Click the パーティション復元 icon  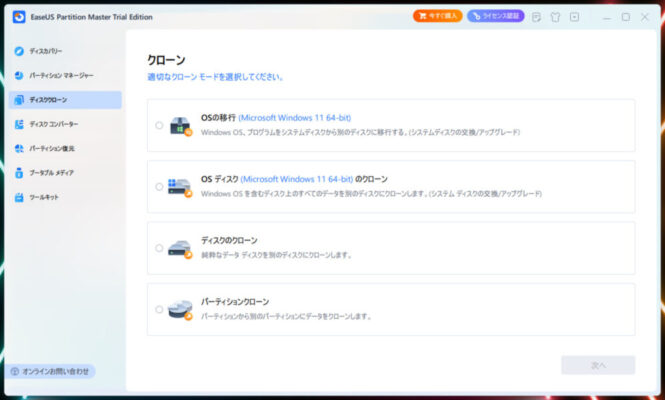(x=19, y=148)
